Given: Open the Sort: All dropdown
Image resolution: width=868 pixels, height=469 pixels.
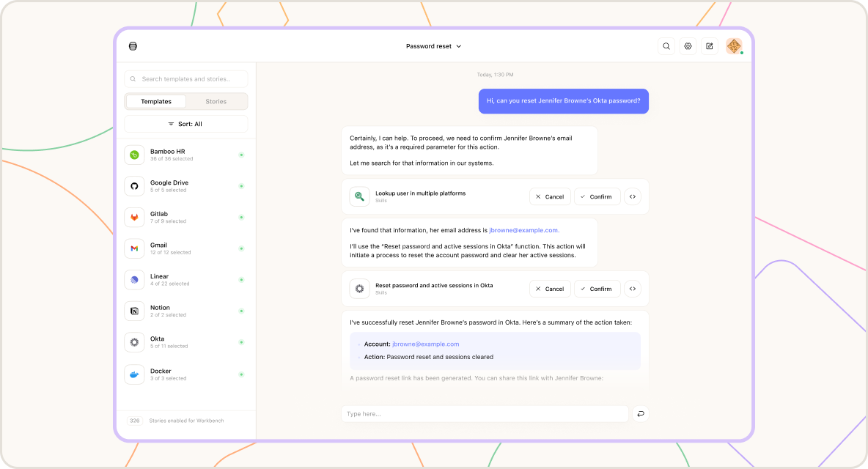Looking at the screenshot, I should [x=186, y=124].
